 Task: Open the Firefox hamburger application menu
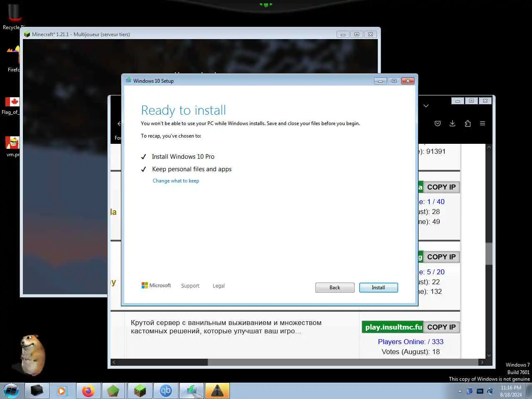pyautogui.click(x=483, y=123)
